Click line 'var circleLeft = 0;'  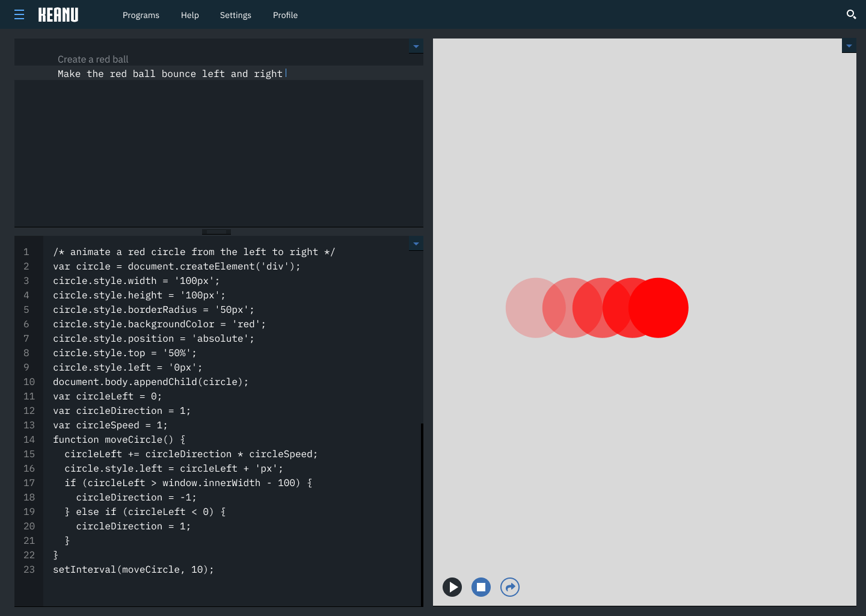(107, 396)
